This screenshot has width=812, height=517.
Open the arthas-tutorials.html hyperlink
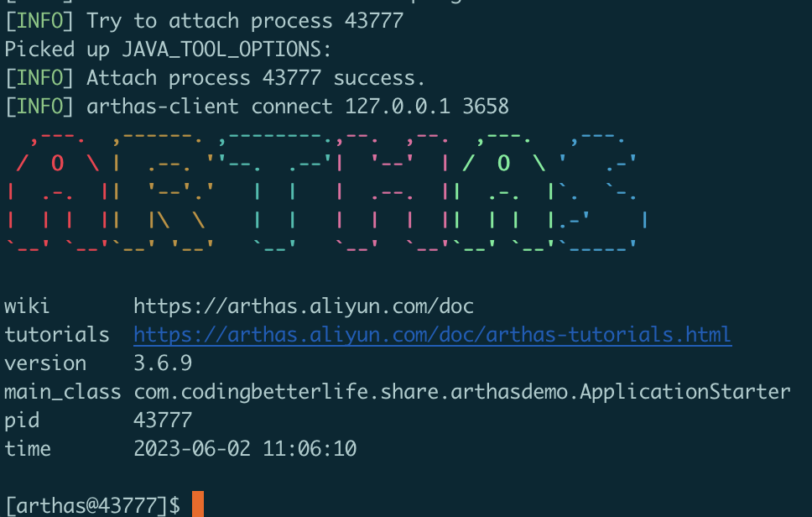coord(432,335)
